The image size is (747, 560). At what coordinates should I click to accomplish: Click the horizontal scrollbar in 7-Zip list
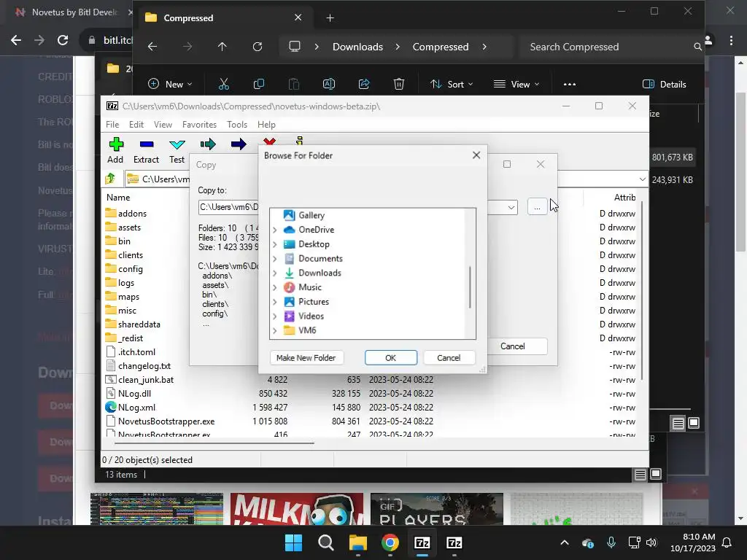pyautogui.click(x=214, y=443)
